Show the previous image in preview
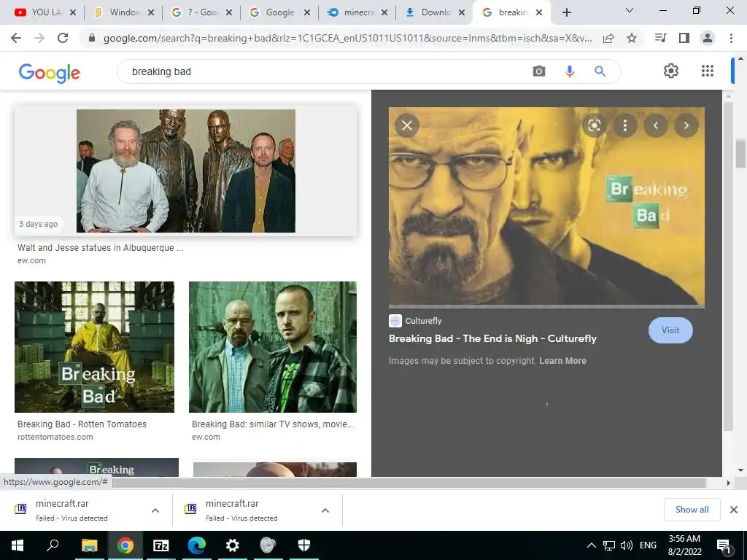Screen dimensions: 747x560 click(656, 125)
